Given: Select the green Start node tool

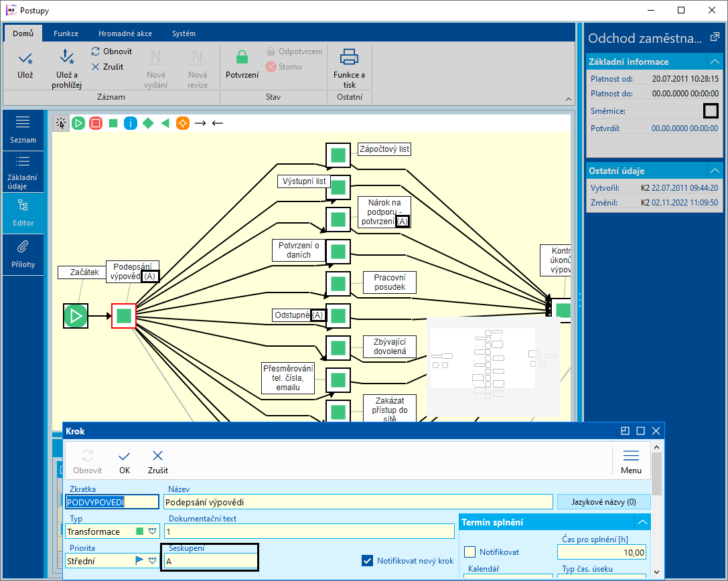Looking at the screenshot, I should pos(78,123).
